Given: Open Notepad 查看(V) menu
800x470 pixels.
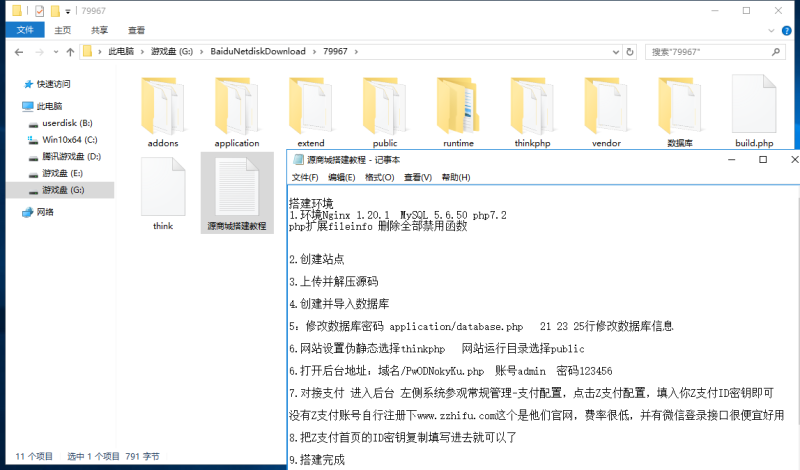Looking at the screenshot, I should 418,177.
